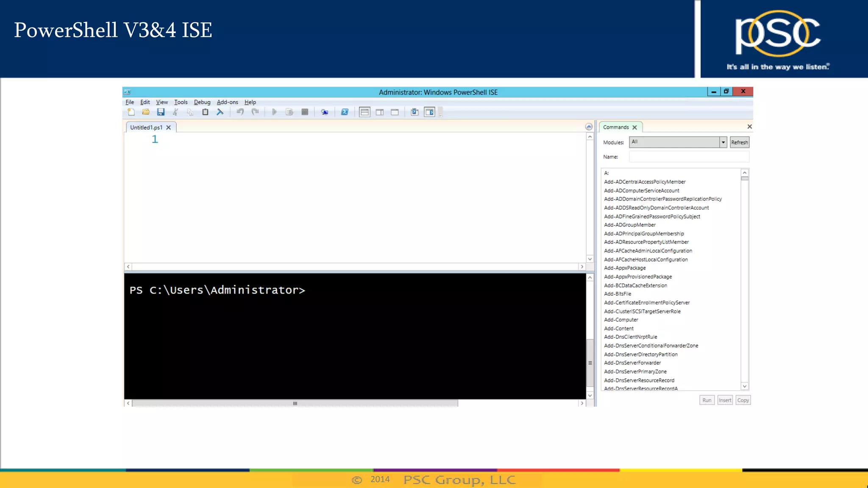
Task: Select Add-ADCentralAccessPolicyMember in the list
Action: point(645,182)
